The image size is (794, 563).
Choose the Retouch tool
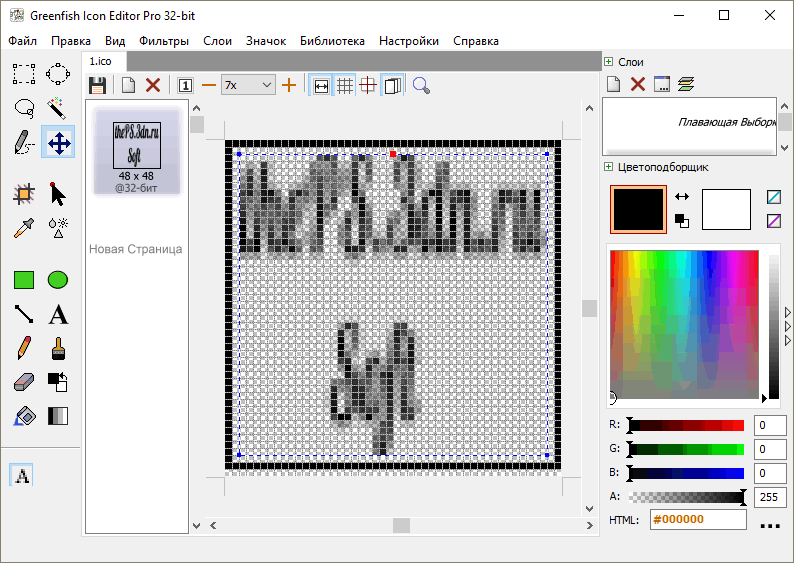[58, 228]
